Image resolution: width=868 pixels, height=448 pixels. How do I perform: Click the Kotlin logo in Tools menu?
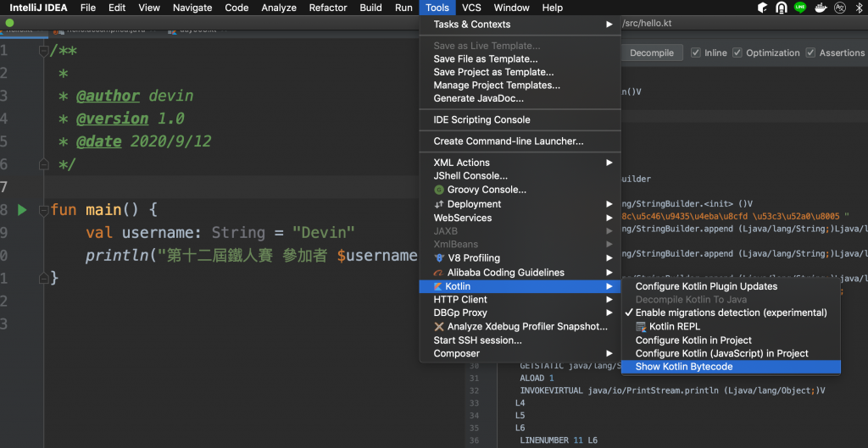pyautogui.click(x=438, y=286)
